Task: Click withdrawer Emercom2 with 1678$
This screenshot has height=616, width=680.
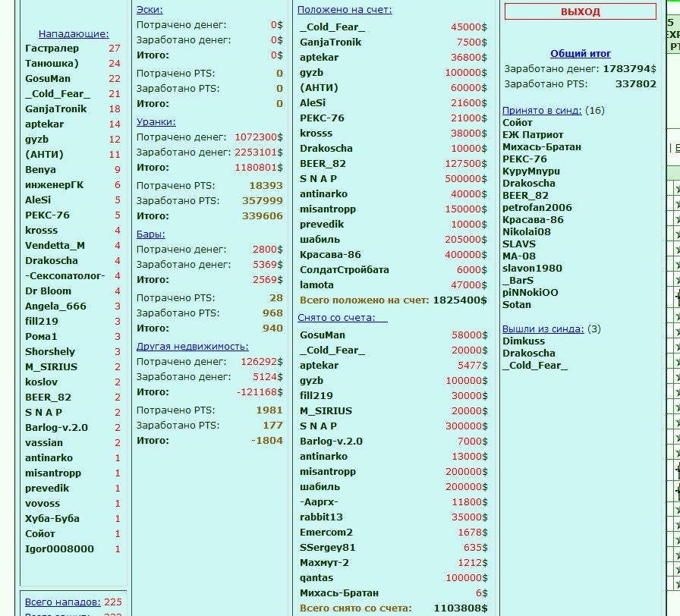Action: click(326, 533)
